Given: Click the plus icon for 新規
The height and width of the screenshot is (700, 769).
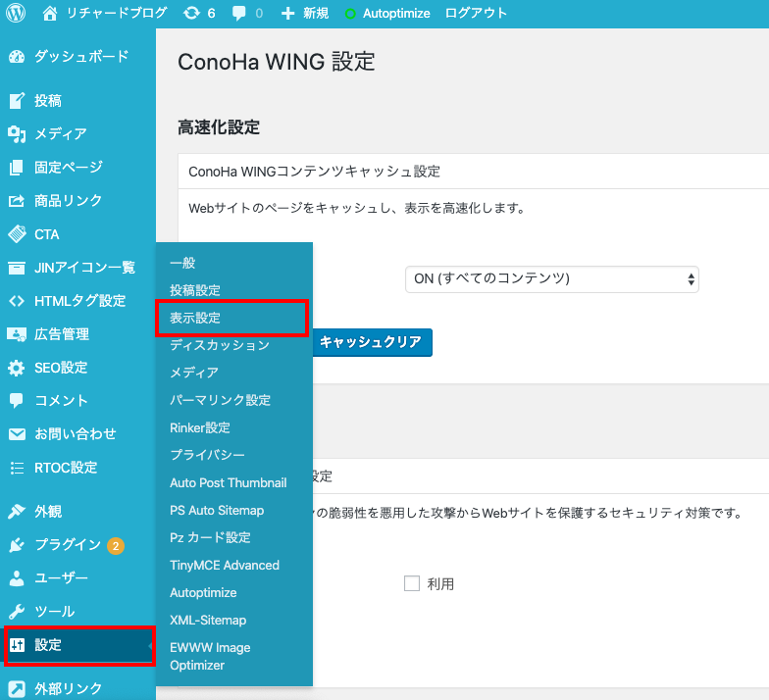Looking at the screenshot, I should pyautogui.click(x=288, y=14).
